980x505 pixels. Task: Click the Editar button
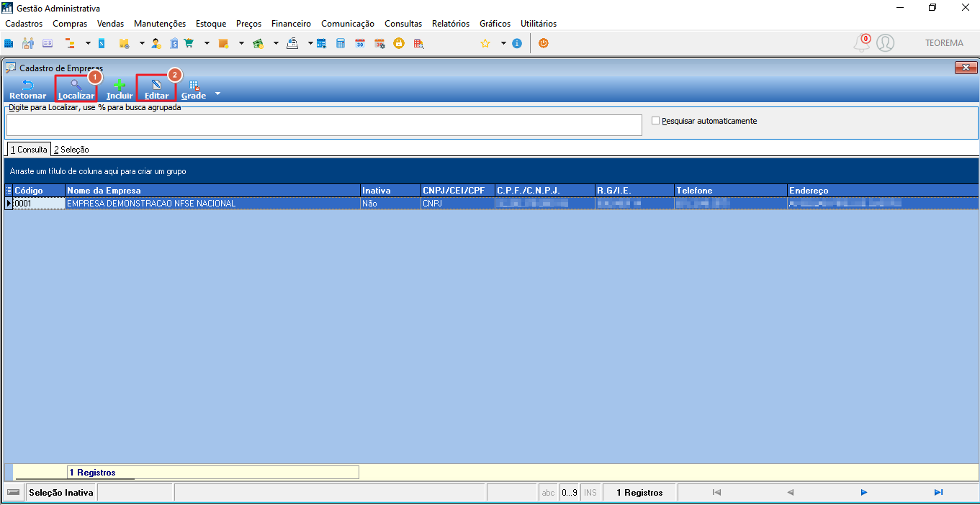coord(156,90)
